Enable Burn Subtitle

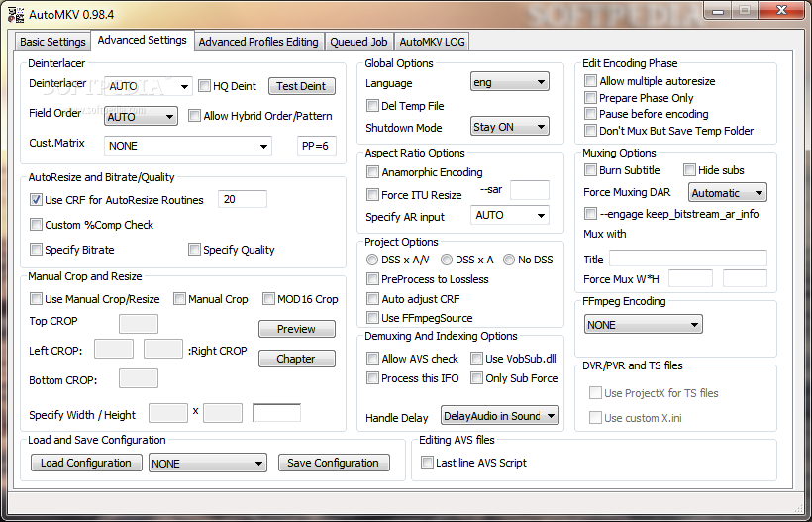[590, 169]
